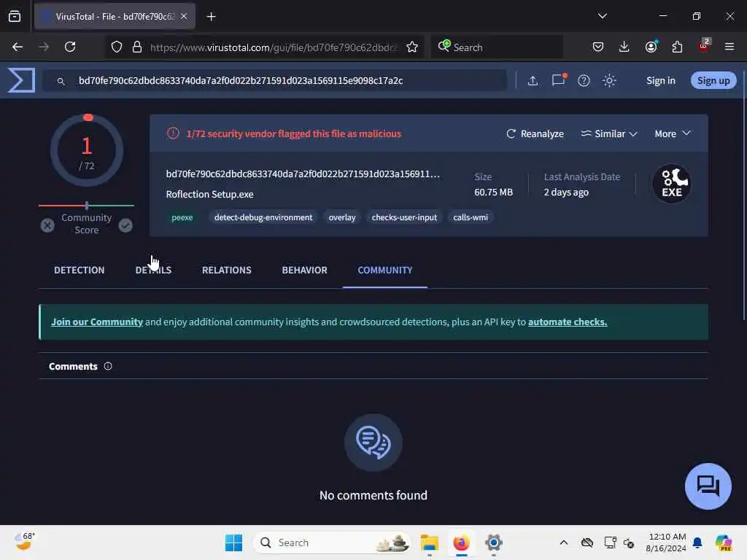The height and width of the screenshot is (560, 747).
Task: Open the help question mark icon
Action: [584, 80]
